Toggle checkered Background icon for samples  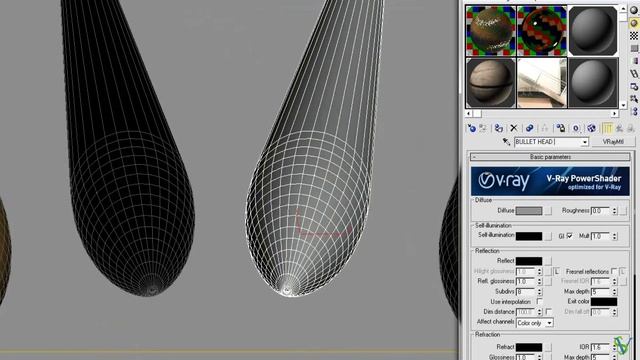point(634,36)
